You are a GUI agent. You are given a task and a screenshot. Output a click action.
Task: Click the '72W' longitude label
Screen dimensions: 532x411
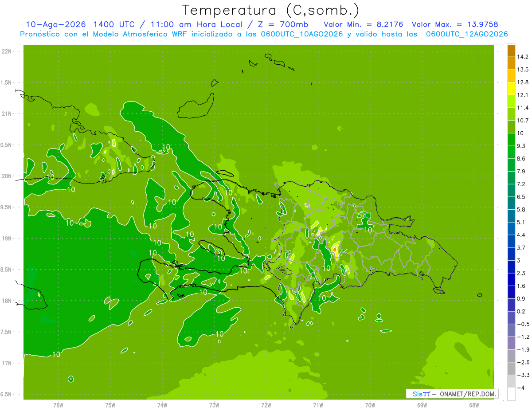266,405
